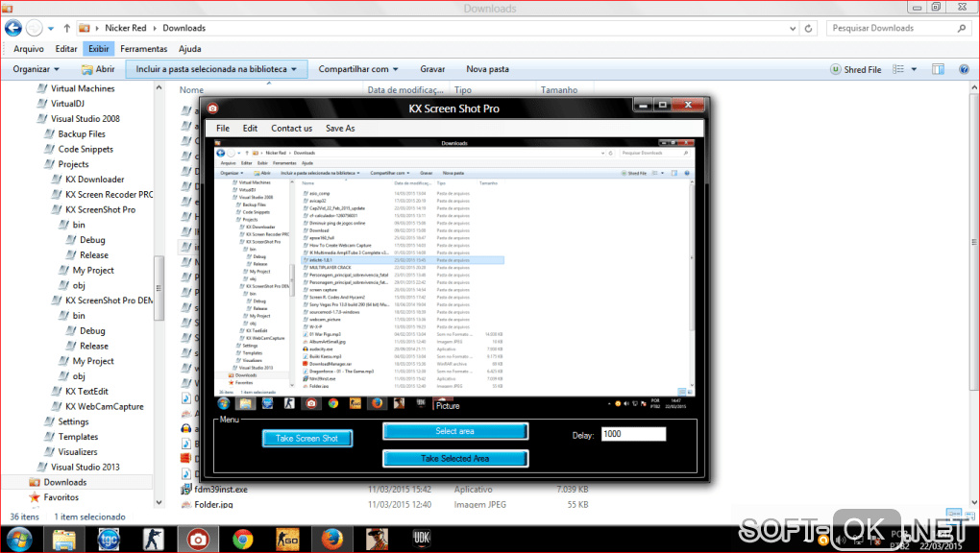Select Folder.jpg file row
Image resolution: width=980 pixels, height=553 pixels.
pyautogui.click(x=385, y=504)
